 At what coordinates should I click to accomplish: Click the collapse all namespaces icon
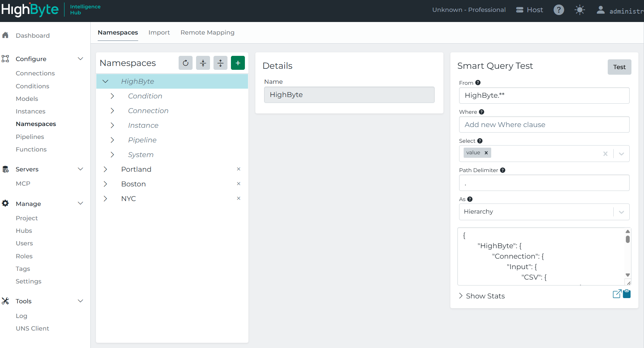point(203,63)
